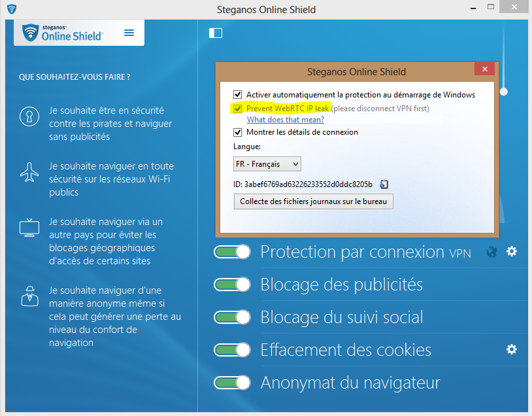This screenshot has width=532, height=416.
Task: Disable Blocage des publicités toggle
Action: click(233, 285)
